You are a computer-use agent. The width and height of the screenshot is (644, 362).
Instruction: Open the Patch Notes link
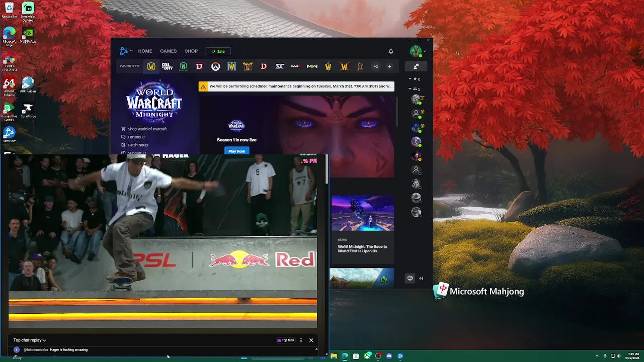(x=138, y=145)
